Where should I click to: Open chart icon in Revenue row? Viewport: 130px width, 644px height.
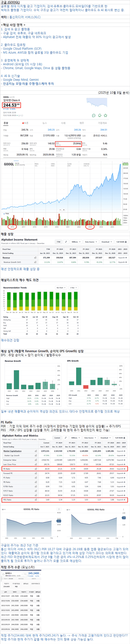click(35, 257)
